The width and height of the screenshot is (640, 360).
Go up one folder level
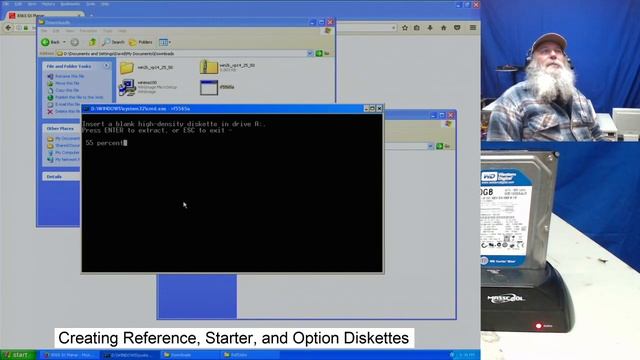click(93, 42)
